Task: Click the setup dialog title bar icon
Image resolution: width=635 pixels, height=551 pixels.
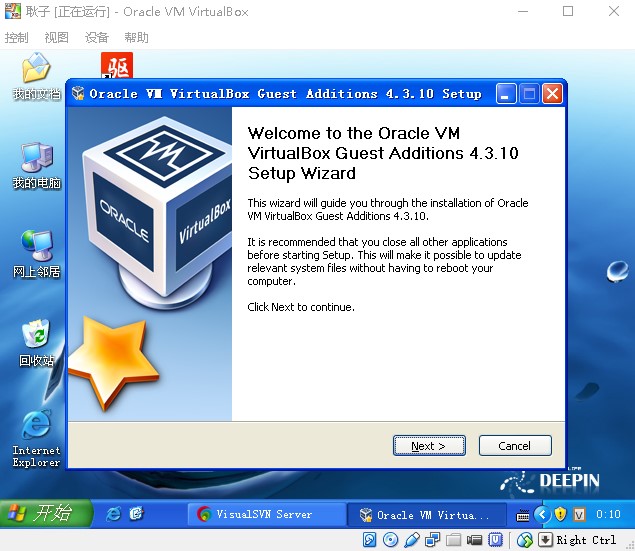Action: coord(78,94)
